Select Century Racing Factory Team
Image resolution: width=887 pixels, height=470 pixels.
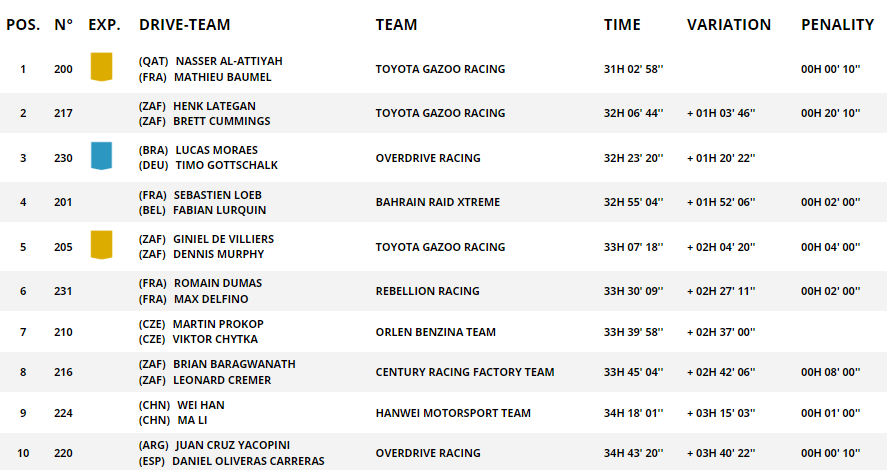click(x=465, y=372)
